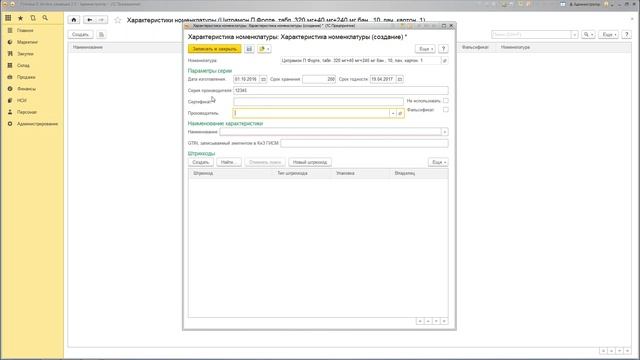Save the record with the diskette icon
The width and height of the screenshot is (640, 360).
pos(249,49)
